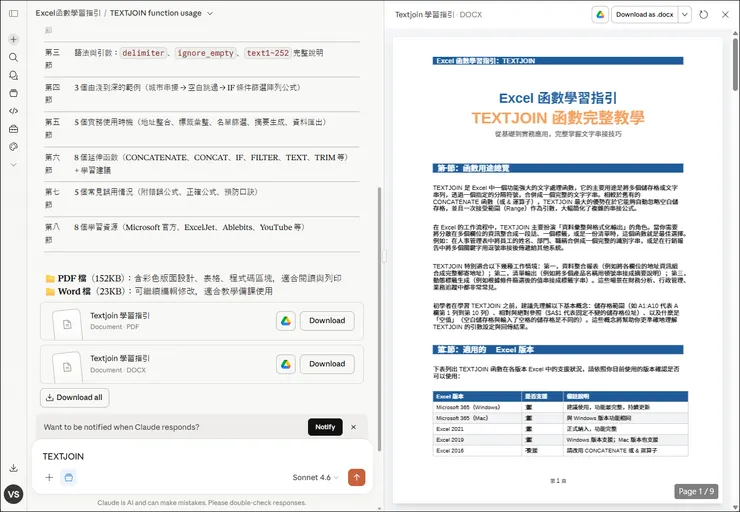Click the preview panel vertical scrollbar
The image size is (740, 512).
pyautogui.click(x=735, y=64)
